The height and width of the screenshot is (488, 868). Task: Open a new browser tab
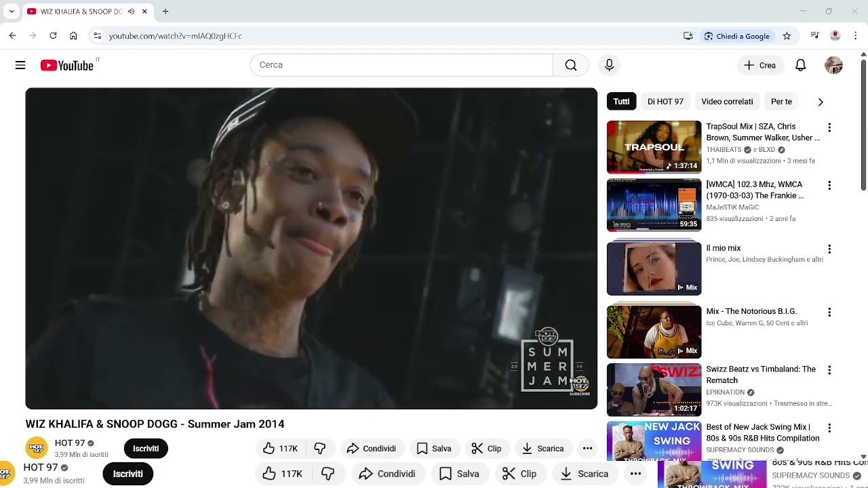click(165, 12)
